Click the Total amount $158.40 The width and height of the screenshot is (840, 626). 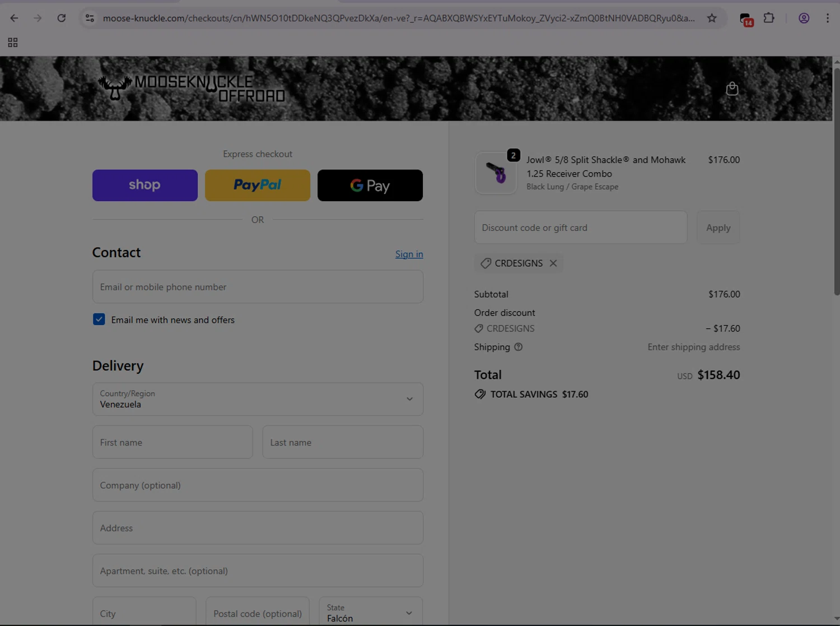719,375
